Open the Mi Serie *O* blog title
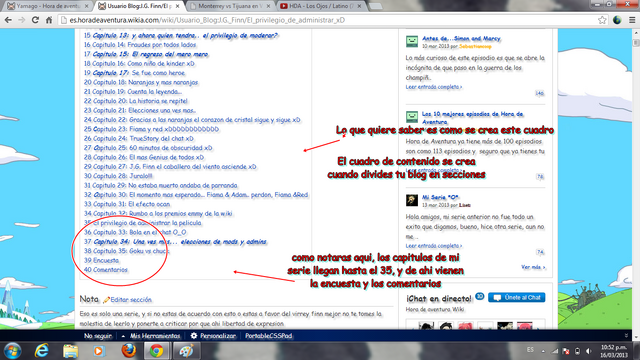 pos(440,198)
